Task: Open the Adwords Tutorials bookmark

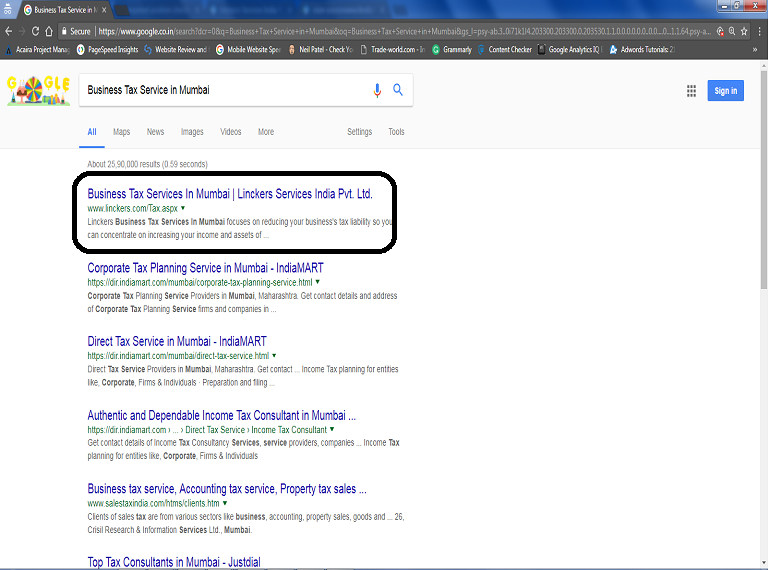Action: (642, 50)
